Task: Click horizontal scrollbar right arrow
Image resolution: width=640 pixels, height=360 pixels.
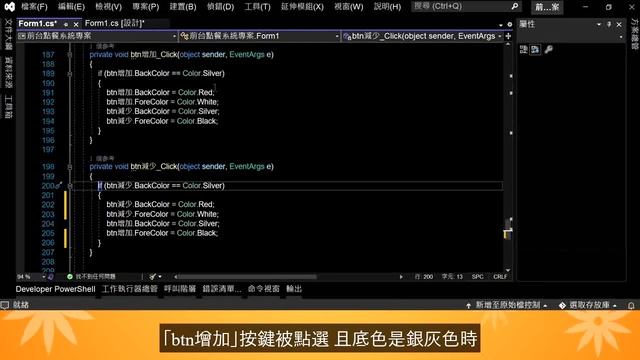Action: point(401,277)
